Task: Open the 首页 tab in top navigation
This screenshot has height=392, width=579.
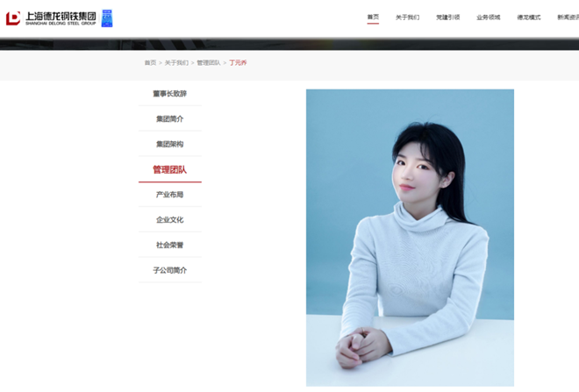Action: pos(373,18)
